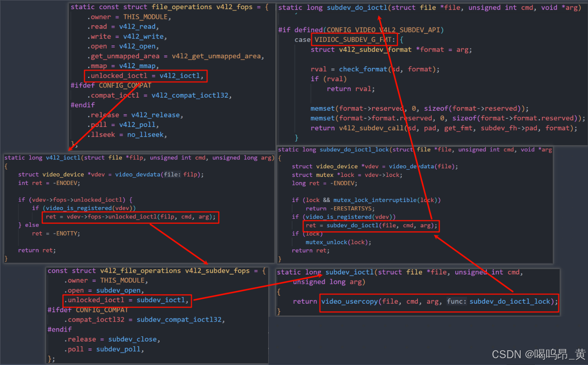Select '.owner = THIS_MODULE,' in the v4l2_fops struct
The height and width of the screenshot is (365, 588).
129,17
